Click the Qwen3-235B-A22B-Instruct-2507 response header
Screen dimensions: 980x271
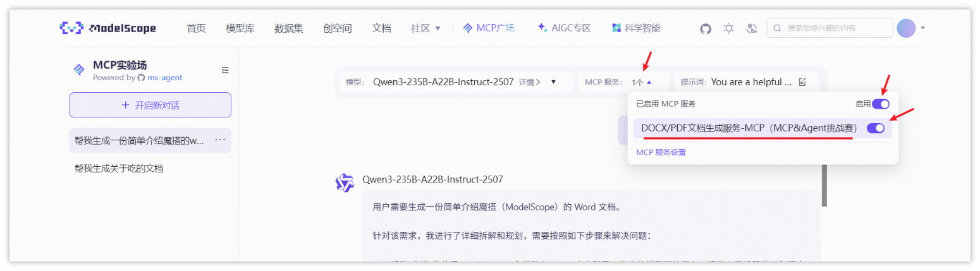point(432,179)
